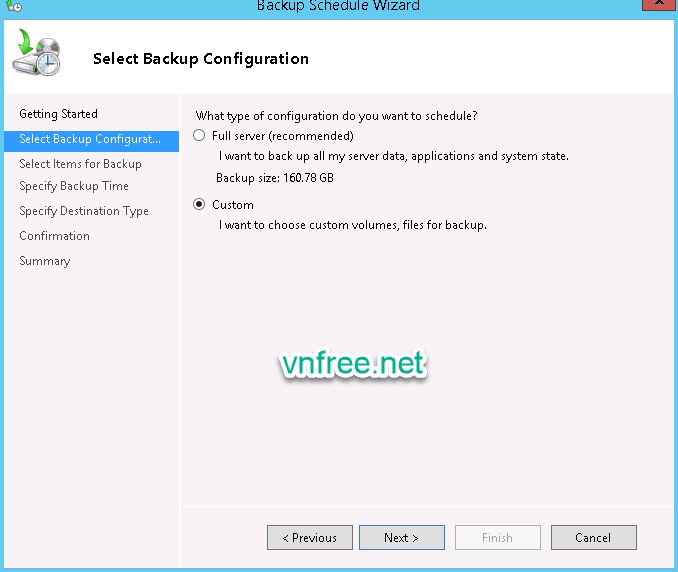
Task: Click the Backup Schedule Wizard header icon
Action: tap(36, 55)
